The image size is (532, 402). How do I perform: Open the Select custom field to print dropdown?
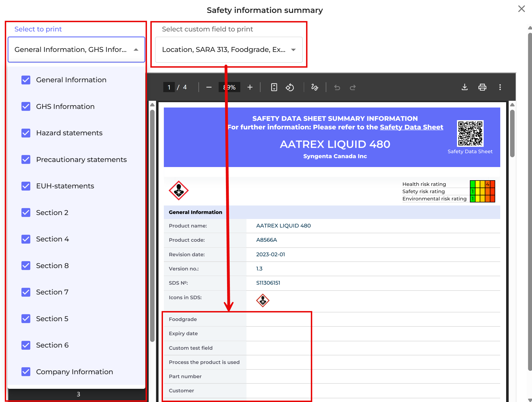[x=229, y=50]
